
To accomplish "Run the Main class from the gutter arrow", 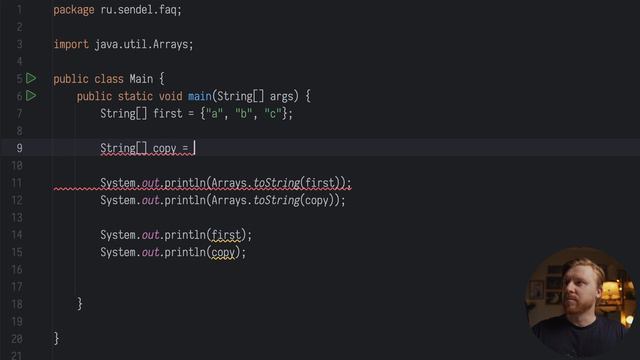I will coord(31,78).
